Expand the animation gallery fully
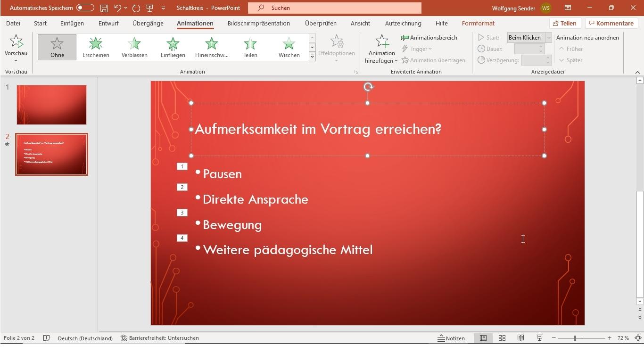 point(312,57)
